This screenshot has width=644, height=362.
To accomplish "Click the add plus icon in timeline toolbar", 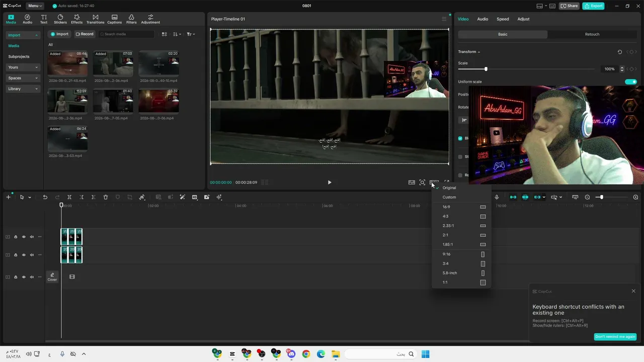I will coord(8,197).
